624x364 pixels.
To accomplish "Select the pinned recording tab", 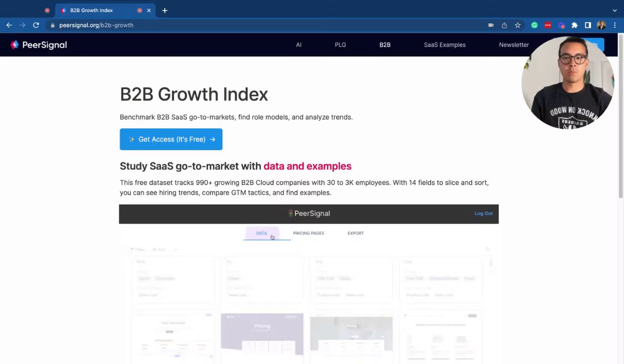I will click(x=47, y=10).
